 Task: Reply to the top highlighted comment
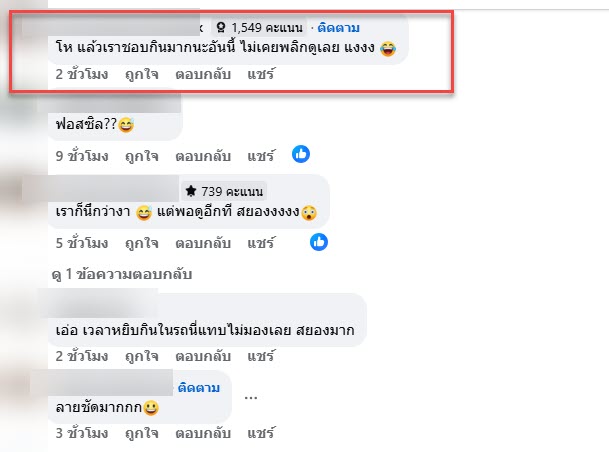point(203,74)
